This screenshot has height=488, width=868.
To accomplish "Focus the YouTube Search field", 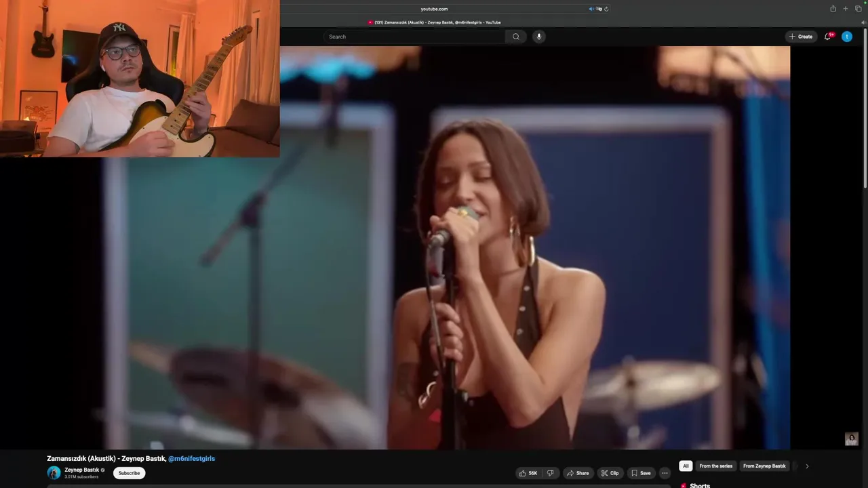I will (x=414, y=37).
